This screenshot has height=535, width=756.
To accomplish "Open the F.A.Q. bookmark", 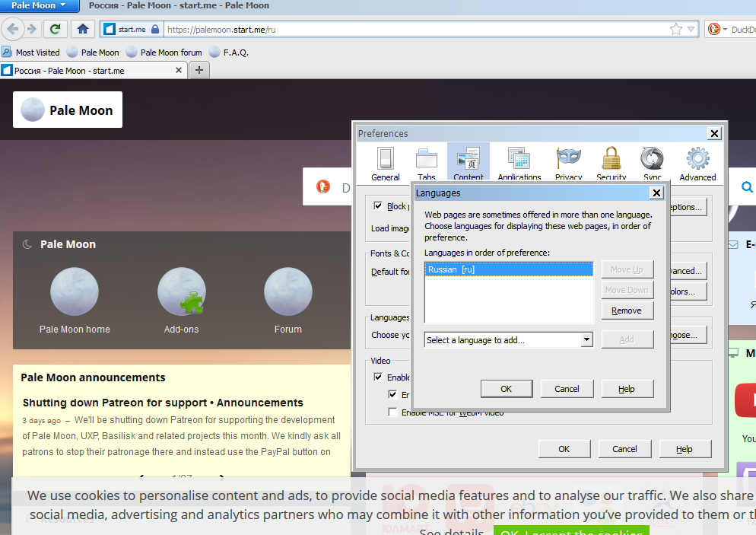I will tap(229, 52).
